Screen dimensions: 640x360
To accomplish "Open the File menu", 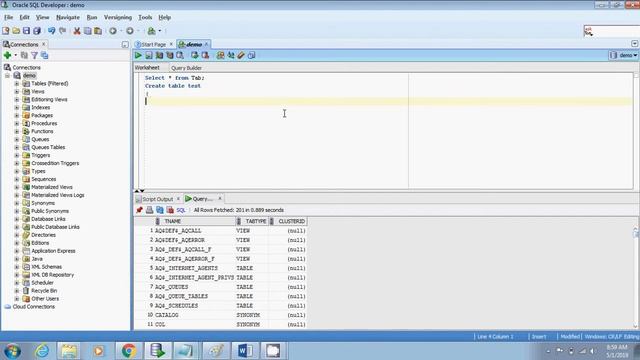I will (x=9, y=17).
